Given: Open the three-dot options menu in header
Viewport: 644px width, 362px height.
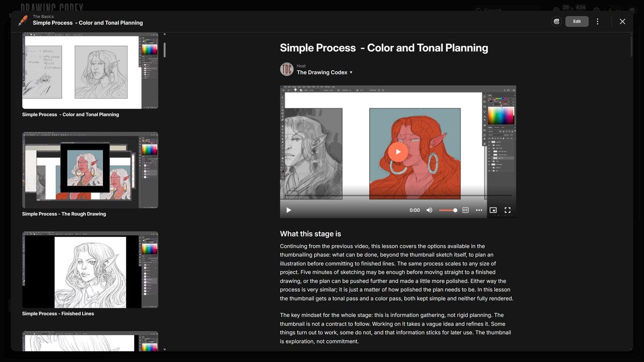Looking at the screenshot, I should click(x=597, y=21).
